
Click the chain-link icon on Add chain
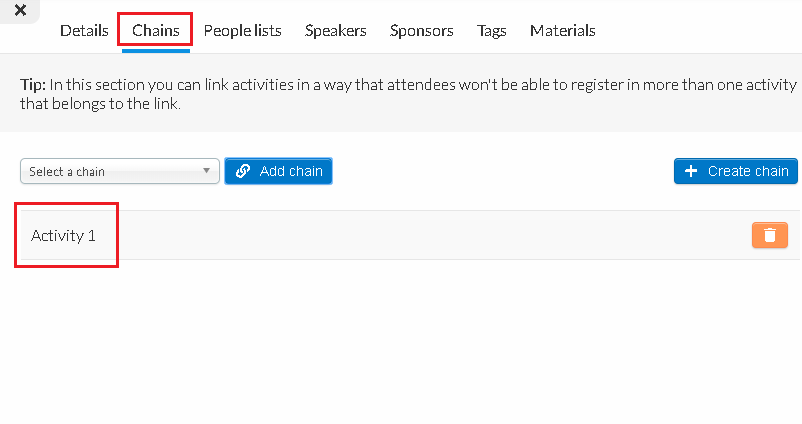tap(243, 171)
